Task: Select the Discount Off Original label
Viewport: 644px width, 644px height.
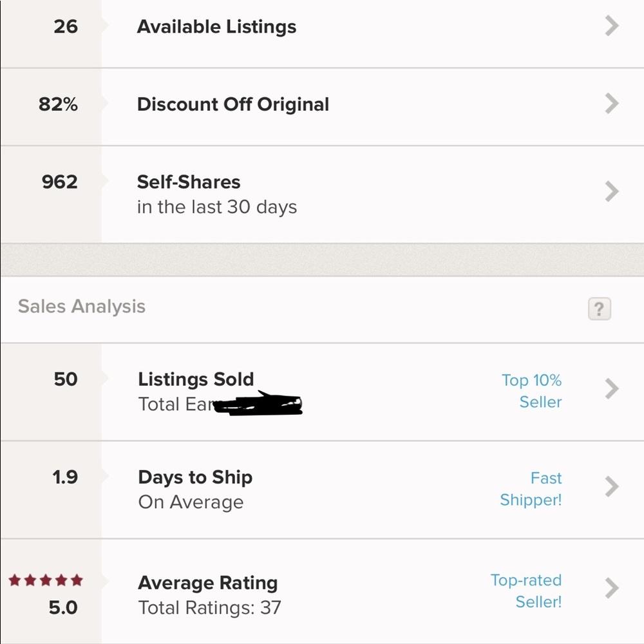Action: 232,104
